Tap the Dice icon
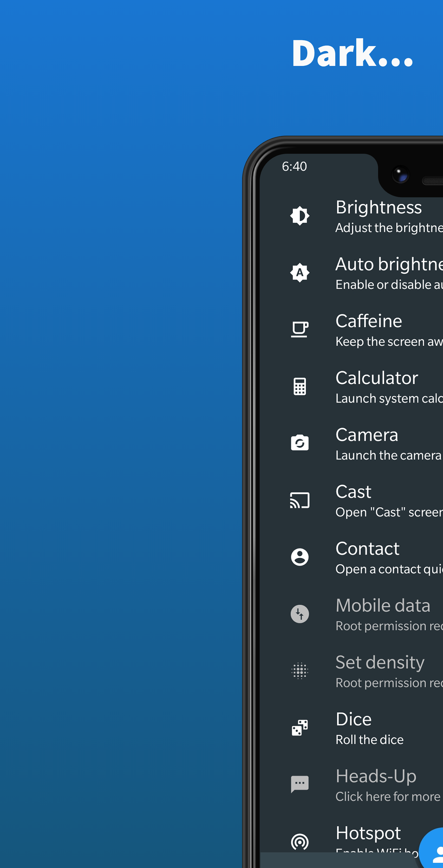The width and height of the screenshot is (443, 868). click(x=299, y=727)
